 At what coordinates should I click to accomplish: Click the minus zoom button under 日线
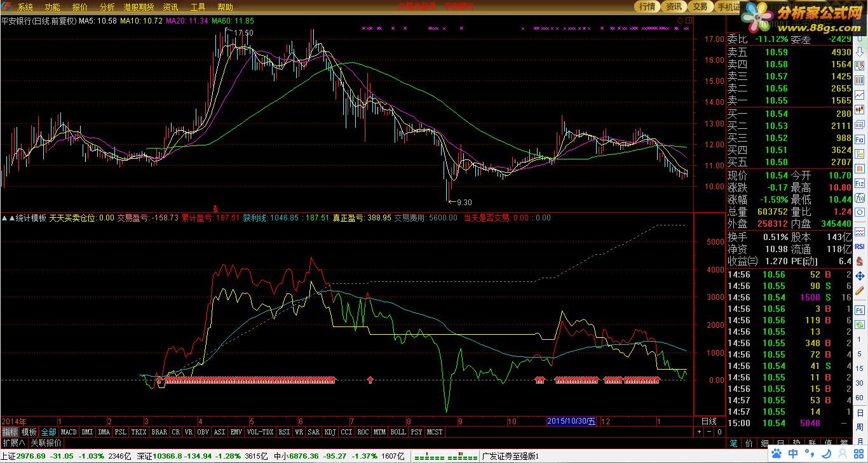[x=710, y=432]
